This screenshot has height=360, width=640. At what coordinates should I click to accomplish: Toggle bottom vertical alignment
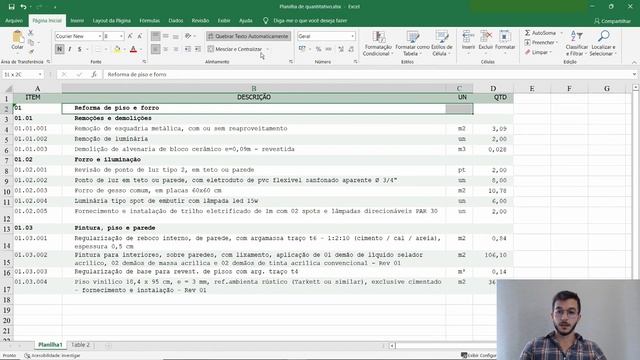176,36
